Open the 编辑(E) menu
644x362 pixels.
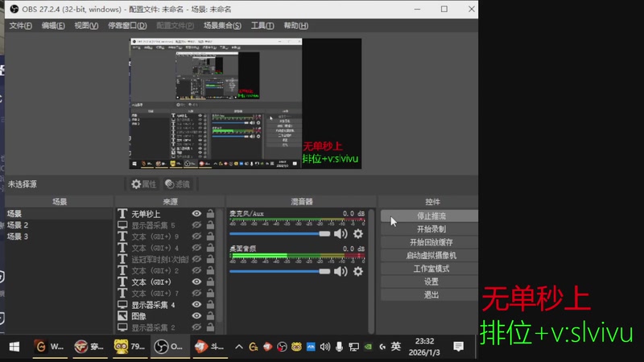[53, 26]
